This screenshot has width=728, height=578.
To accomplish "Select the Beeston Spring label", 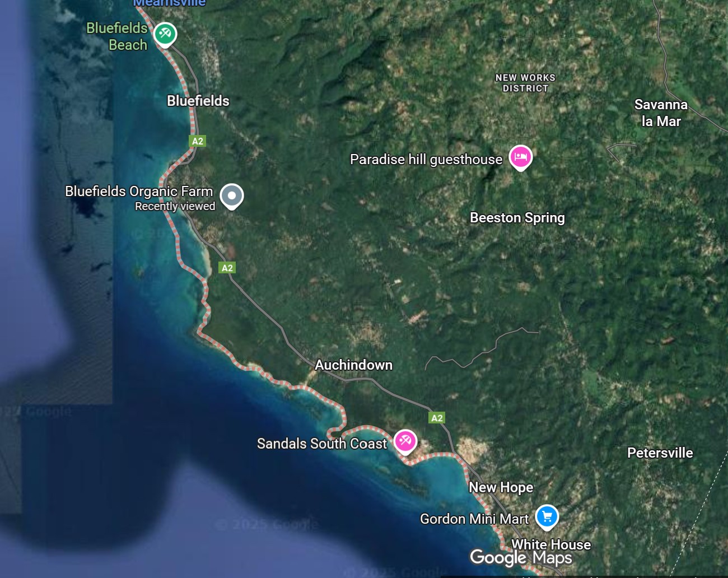I will (x=517, y=218).
